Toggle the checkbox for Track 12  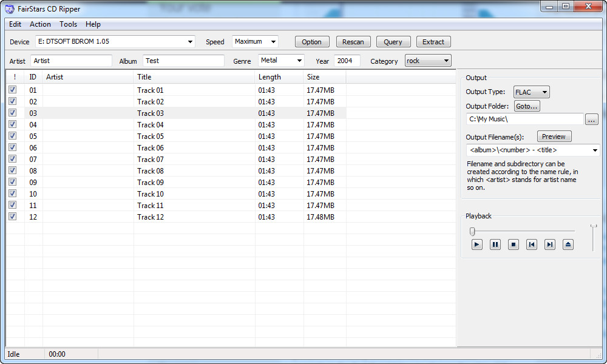pyautogui.click(x=12, y=217)
